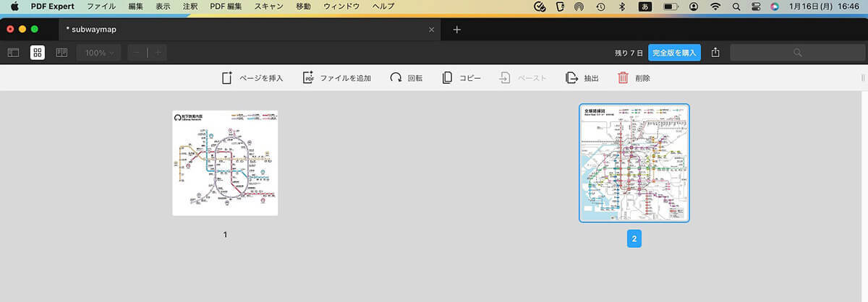Click ファイルを追加 add file
The height and width of the screenshot is (302, 868).
pos(336,78)
